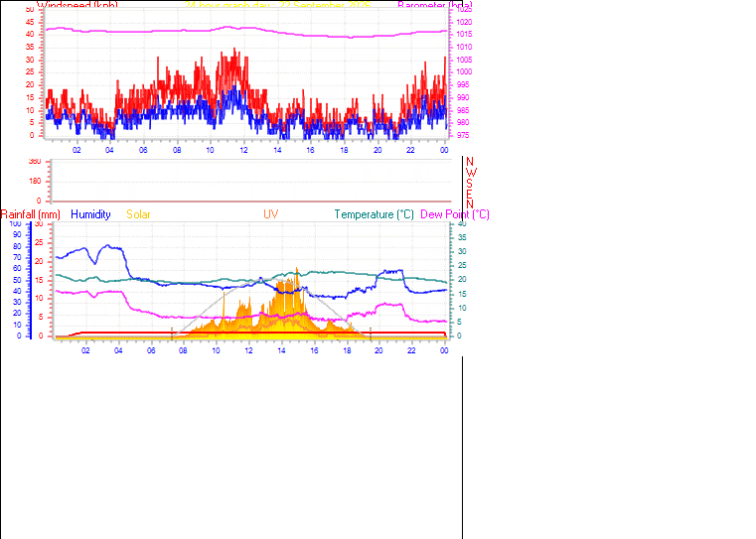Select the Dew Point (°C) legend label
The width and height of the screenshot is (756, 539).
click(x=455, y=214)
